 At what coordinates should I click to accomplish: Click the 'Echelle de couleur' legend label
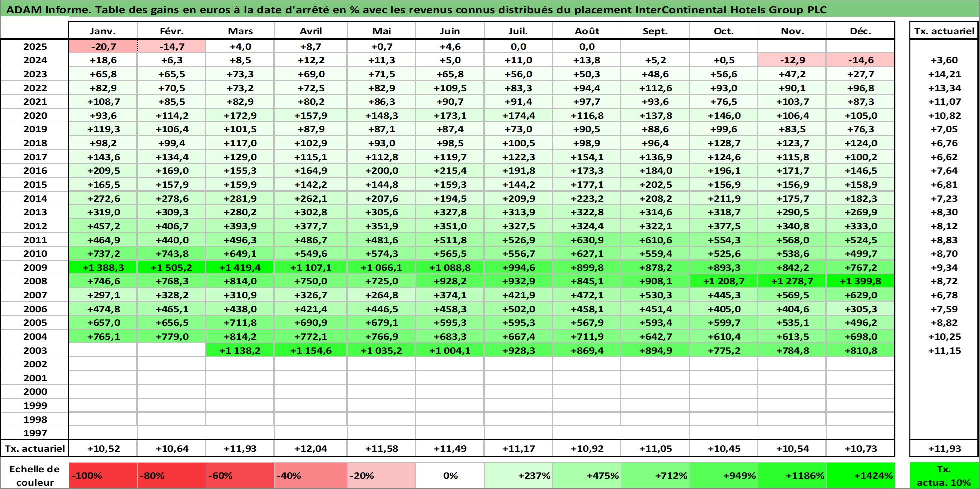pyautogui.click(x=35, y=476)
